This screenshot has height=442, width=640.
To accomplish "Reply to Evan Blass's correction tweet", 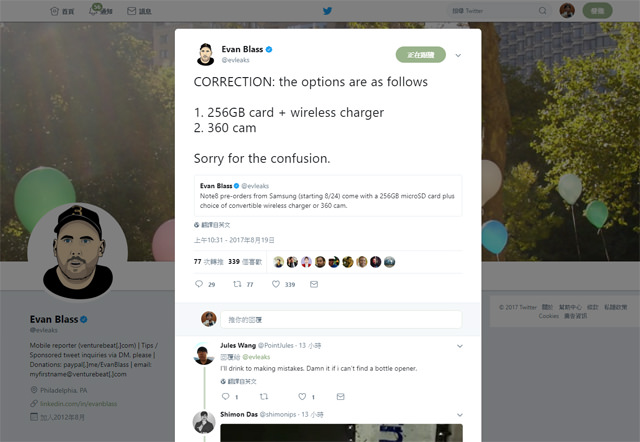I will 198,285.
